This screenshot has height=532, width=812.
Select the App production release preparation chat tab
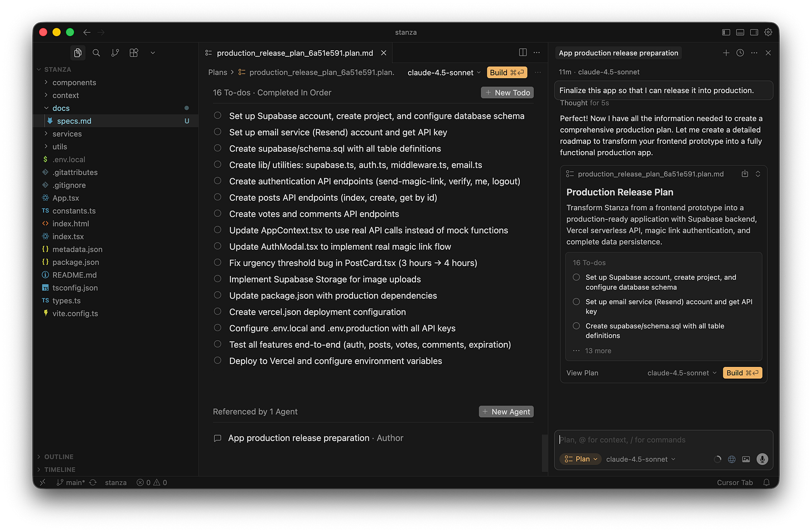click(618, 52)
